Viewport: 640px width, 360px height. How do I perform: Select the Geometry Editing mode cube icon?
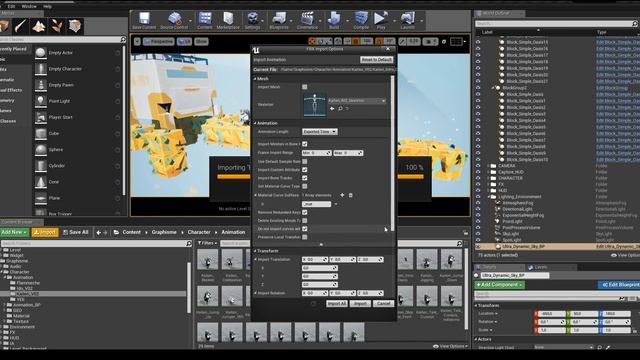[75, 26]
